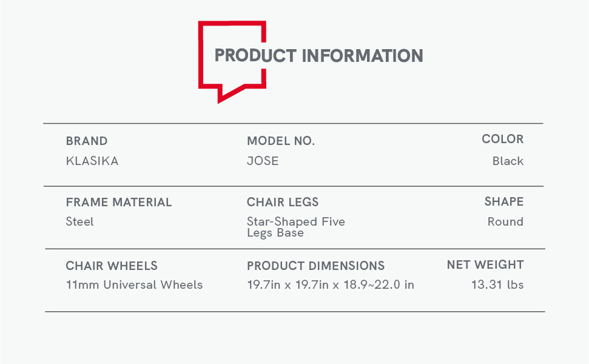Click the KLASIKA brand value
Viewport: 589px width, 364px height.
pos(92,161)
